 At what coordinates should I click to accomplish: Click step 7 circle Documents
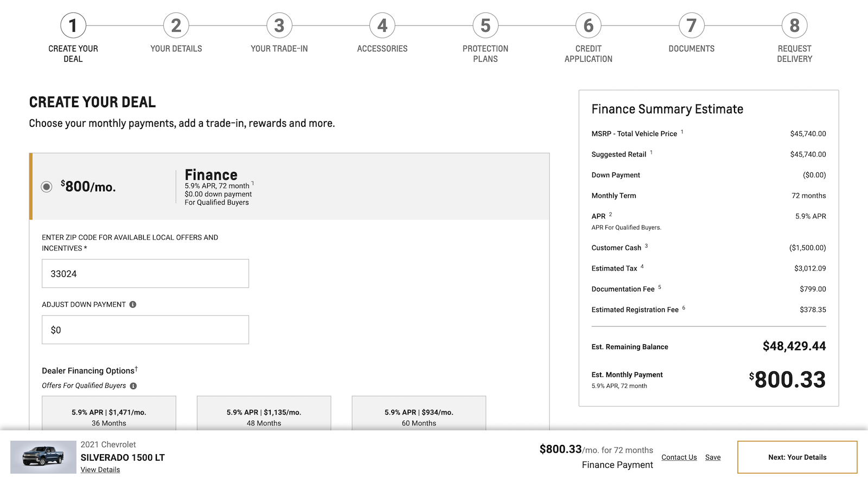[x=692, y=25]
